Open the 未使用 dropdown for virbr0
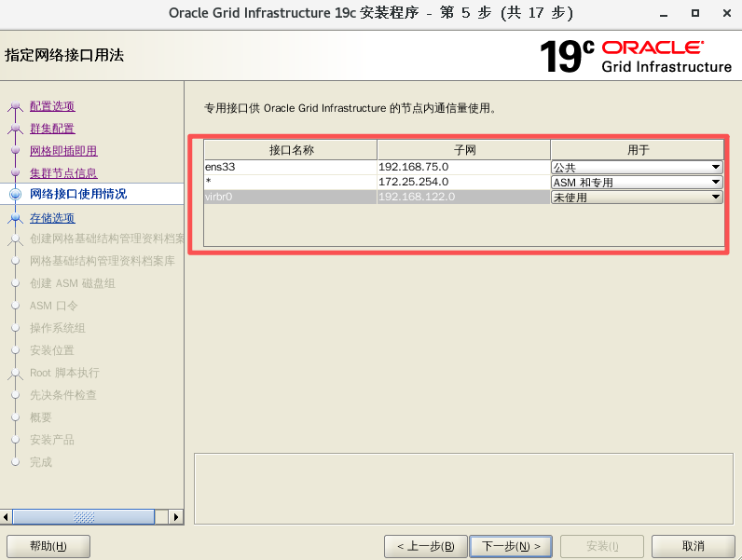Screen dimensions: 742x560 [637, 197]
